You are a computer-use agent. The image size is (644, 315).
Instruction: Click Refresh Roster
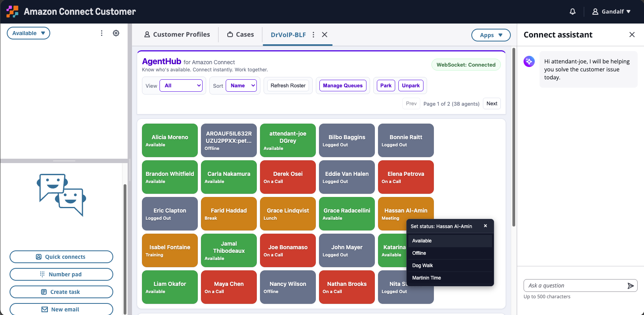coord(288,85)
